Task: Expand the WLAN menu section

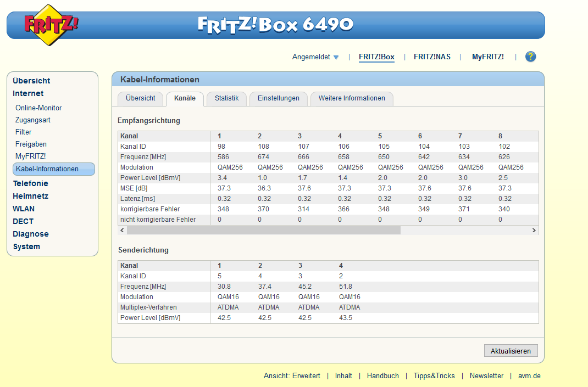Action: point(24,209)
